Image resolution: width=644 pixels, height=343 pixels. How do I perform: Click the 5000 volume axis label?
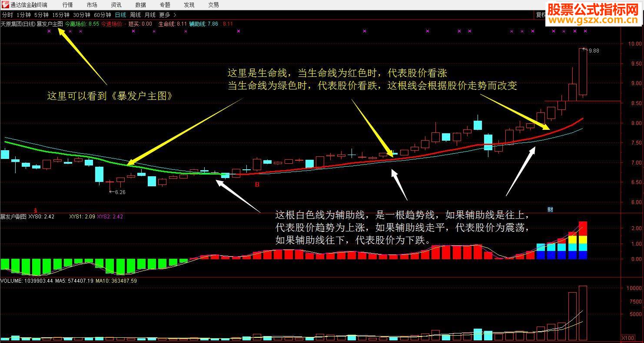point(636,314)
